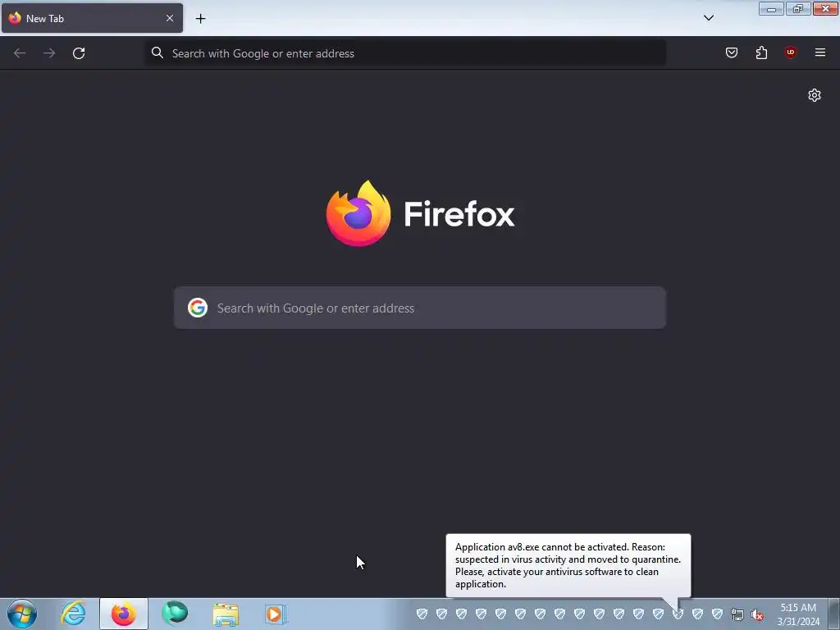Image resolution: width=840 pixels, height=630 pixels.
Task: Open the Save to Pocket button
Action: pyautogui.click(x=732, y=52)
